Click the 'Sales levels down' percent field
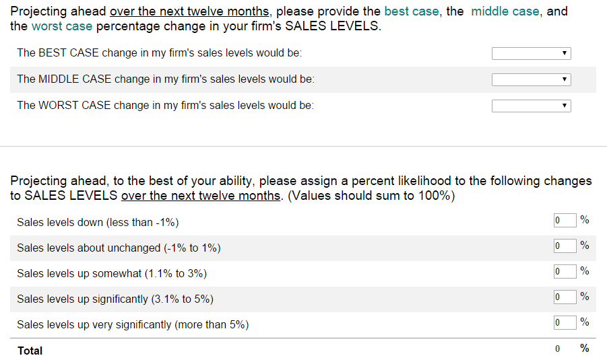Viewport: 607px width, 364px height. 565,221
